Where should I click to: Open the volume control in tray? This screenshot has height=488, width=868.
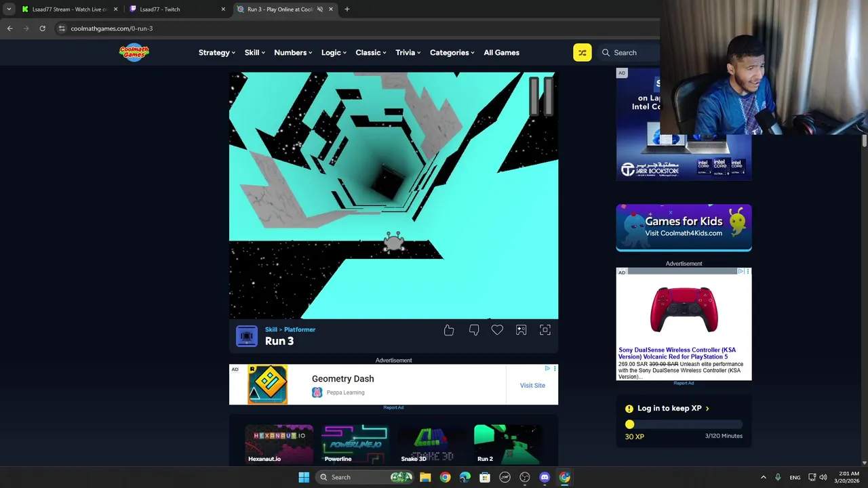point(823,477)
